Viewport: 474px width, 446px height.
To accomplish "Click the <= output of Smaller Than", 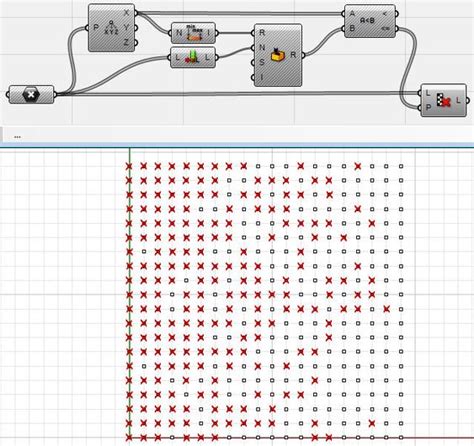I will point(385,28).
